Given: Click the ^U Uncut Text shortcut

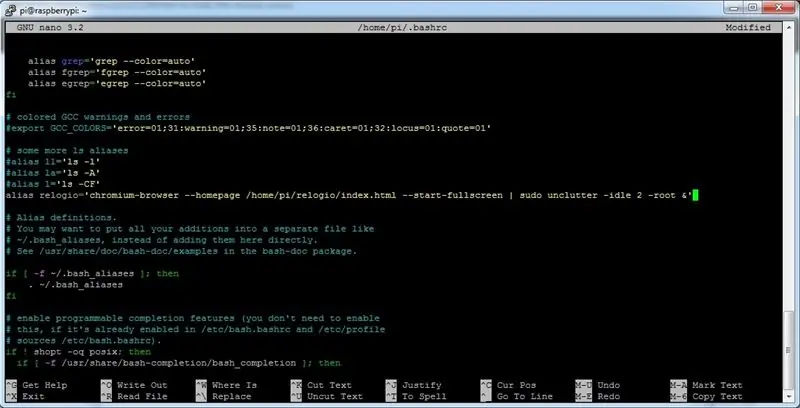Looking at the screenshot, I should coord(327,396).
